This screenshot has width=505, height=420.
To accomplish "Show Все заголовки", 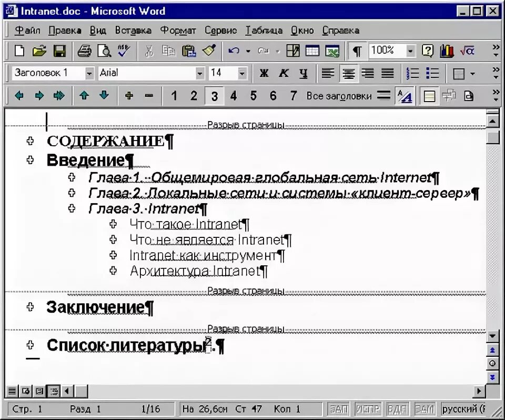I will tap(339, 96).
